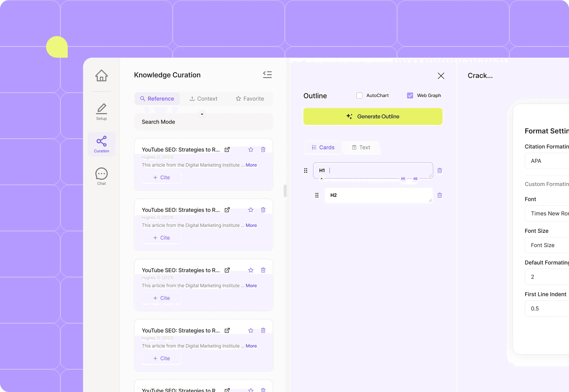Click the Generate Outline button
This screenshot has width=569, height=392.
(373, 116)
